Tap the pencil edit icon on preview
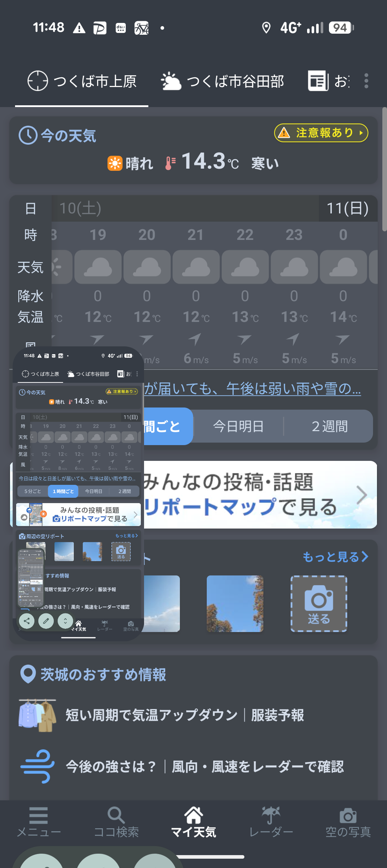387x868 pixels. tap(46, 621)
